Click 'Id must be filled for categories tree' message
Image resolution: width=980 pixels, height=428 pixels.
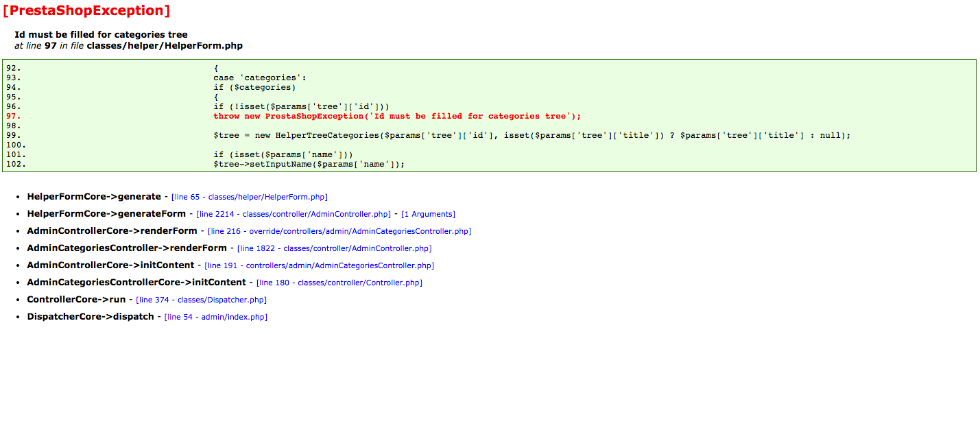tap(101, 34)
